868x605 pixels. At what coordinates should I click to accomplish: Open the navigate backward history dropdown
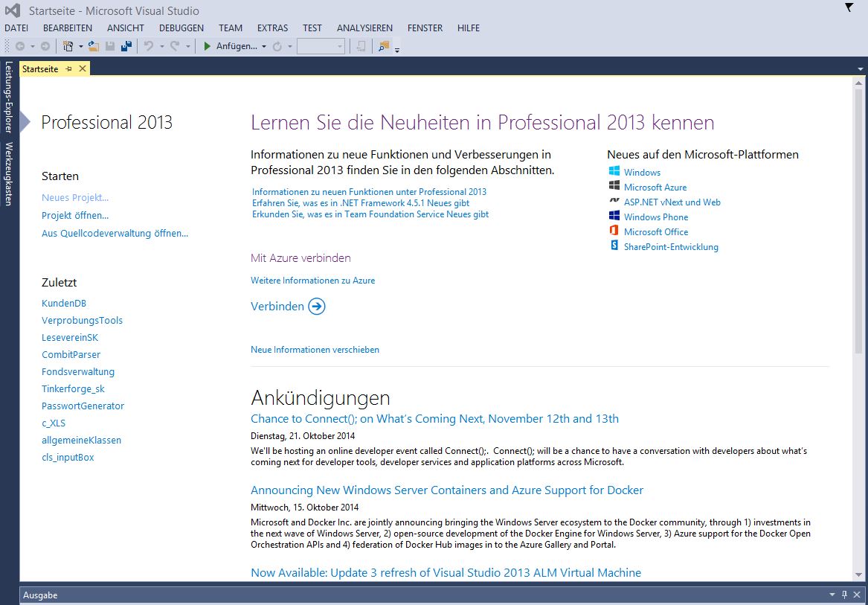pyautogui.click(x=33, y=47)
